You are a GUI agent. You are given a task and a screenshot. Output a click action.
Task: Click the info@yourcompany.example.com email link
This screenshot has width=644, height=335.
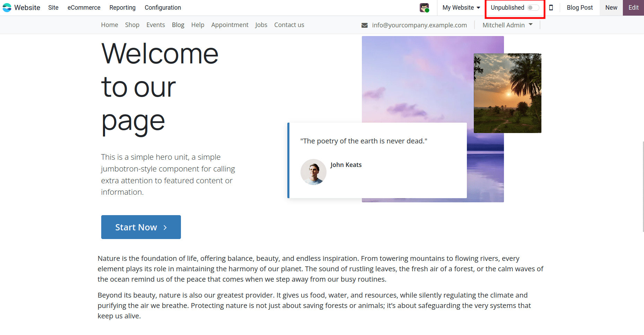(x=419, y=25)
